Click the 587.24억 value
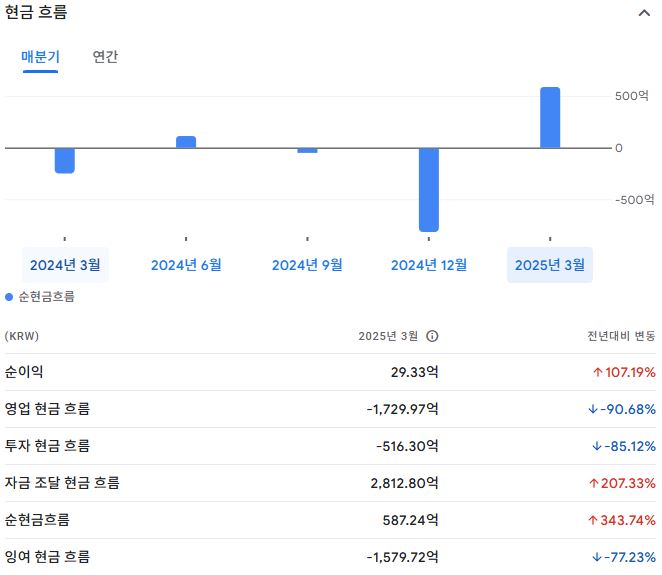This screenshot has width=662, height=575. (410, 520)
